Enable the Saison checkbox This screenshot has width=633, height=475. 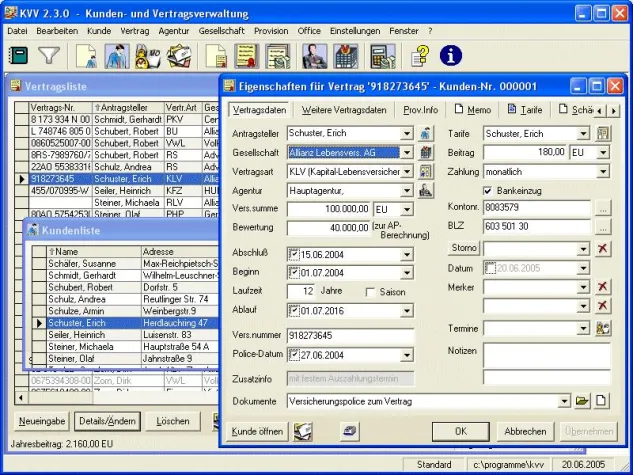coord(371,292)
